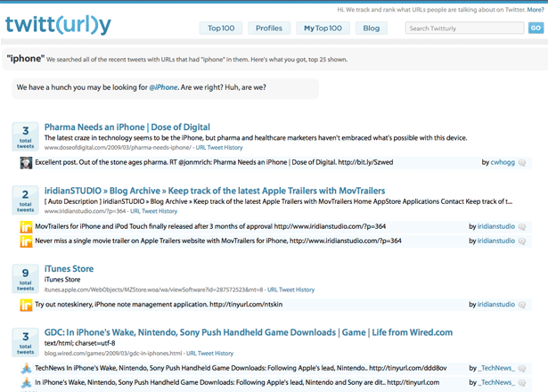Click the twitt(url)y logo
The image size is (548, 392).
tap(58, 25)
